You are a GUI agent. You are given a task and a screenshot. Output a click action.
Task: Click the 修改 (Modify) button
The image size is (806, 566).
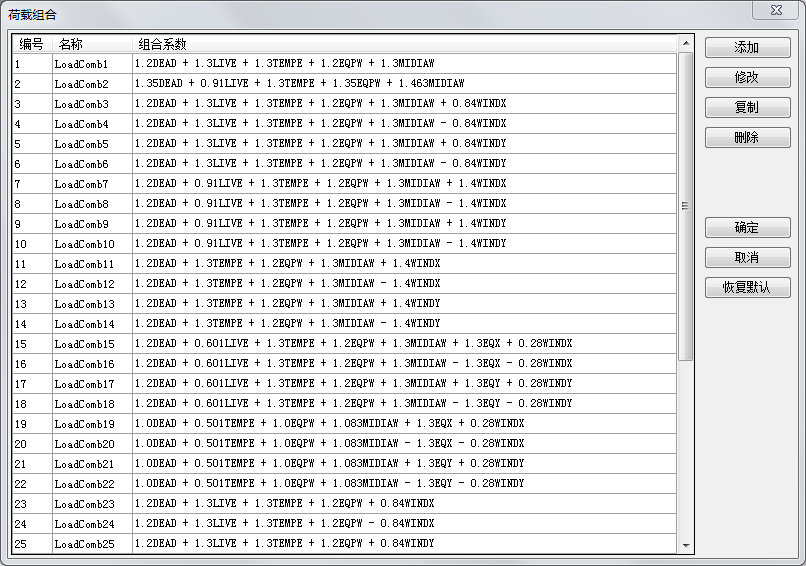click(747, 77)
